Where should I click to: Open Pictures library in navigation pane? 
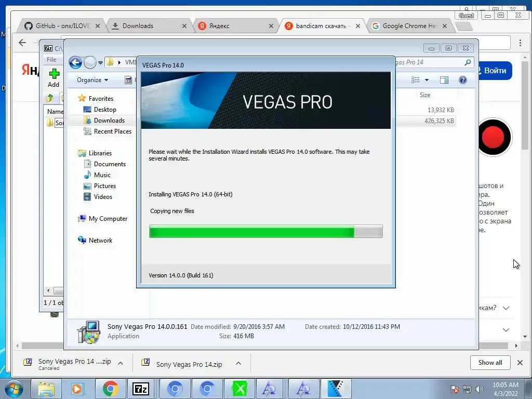pyautogui.click(x=99, y=186)
